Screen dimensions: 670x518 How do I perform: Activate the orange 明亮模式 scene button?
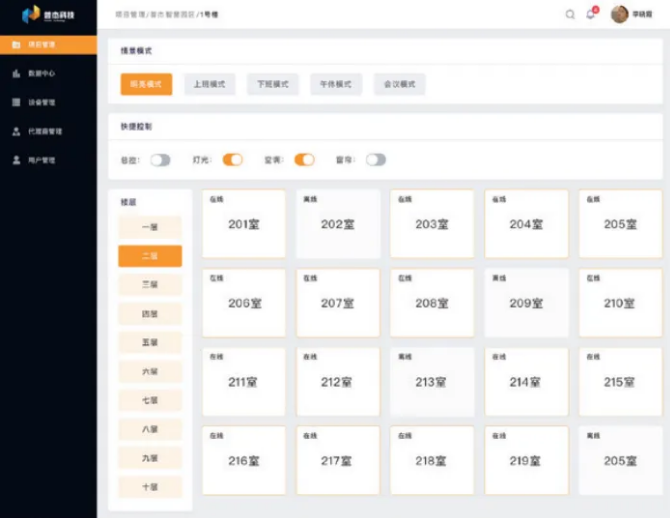(x=146, y=84)
